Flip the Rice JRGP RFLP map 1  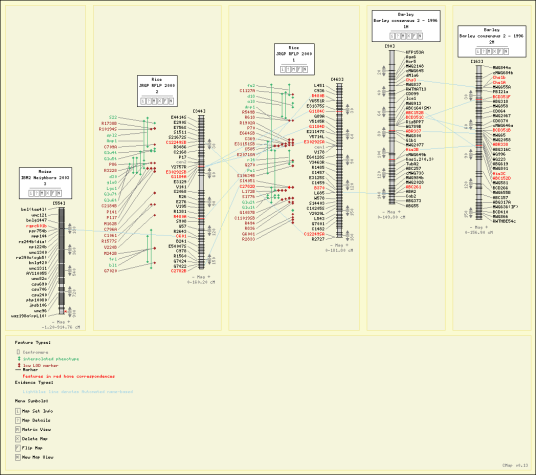point(300,69)
